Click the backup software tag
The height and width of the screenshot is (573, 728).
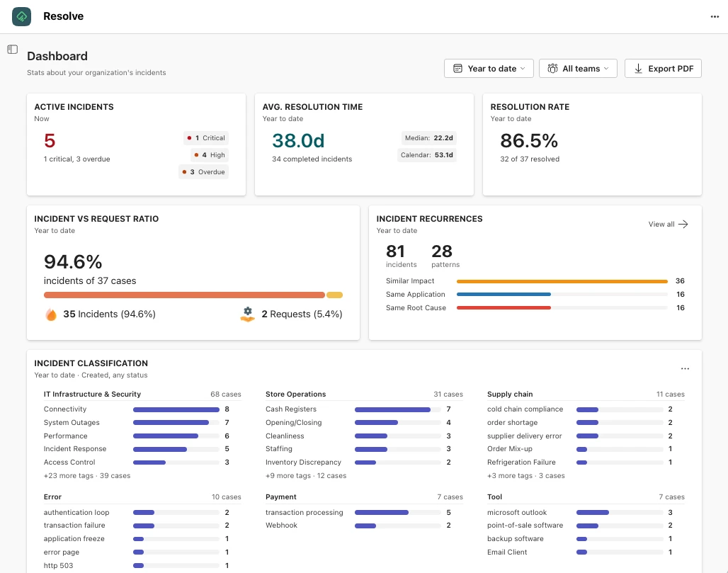(516, 538)
